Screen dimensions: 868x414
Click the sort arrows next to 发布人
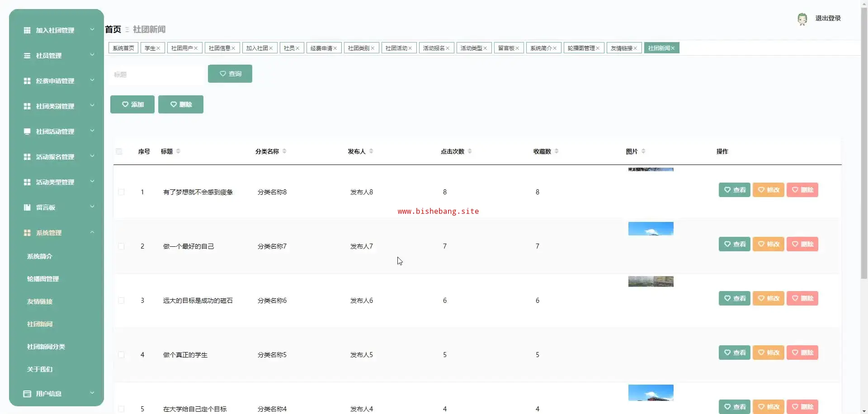(371, 151)
